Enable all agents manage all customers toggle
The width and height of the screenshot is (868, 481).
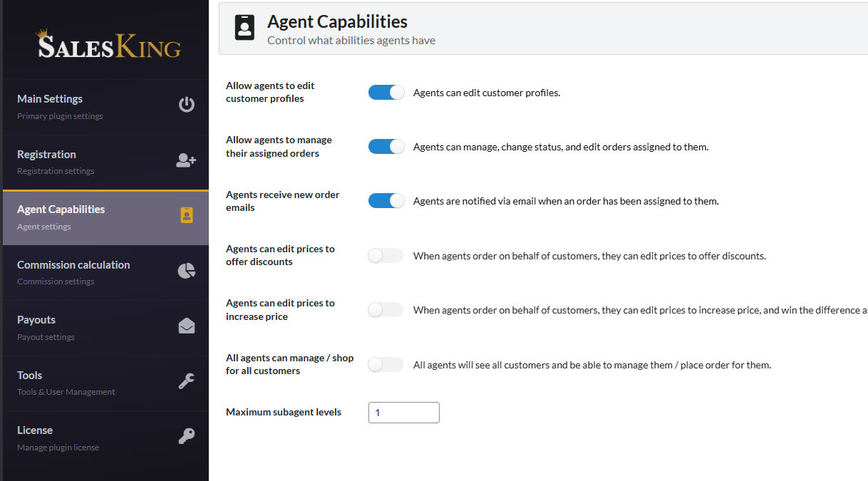pyautogui.click(x=386, y=365)
